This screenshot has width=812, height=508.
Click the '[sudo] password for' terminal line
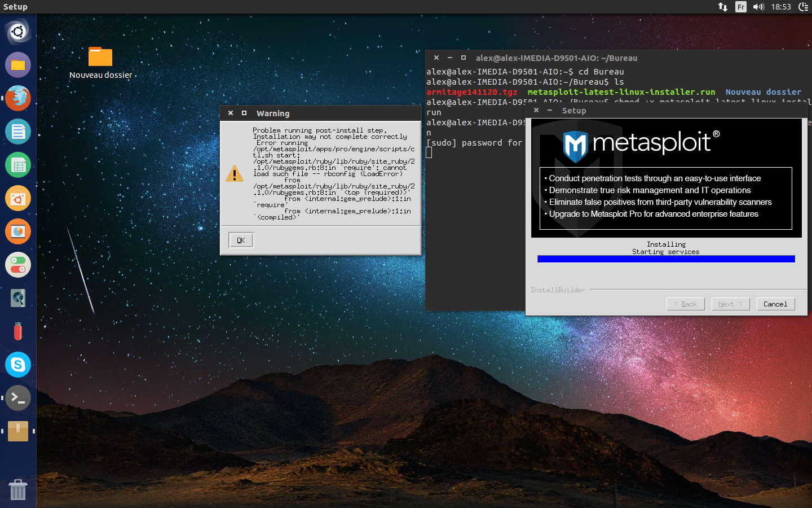pos(474,143)
